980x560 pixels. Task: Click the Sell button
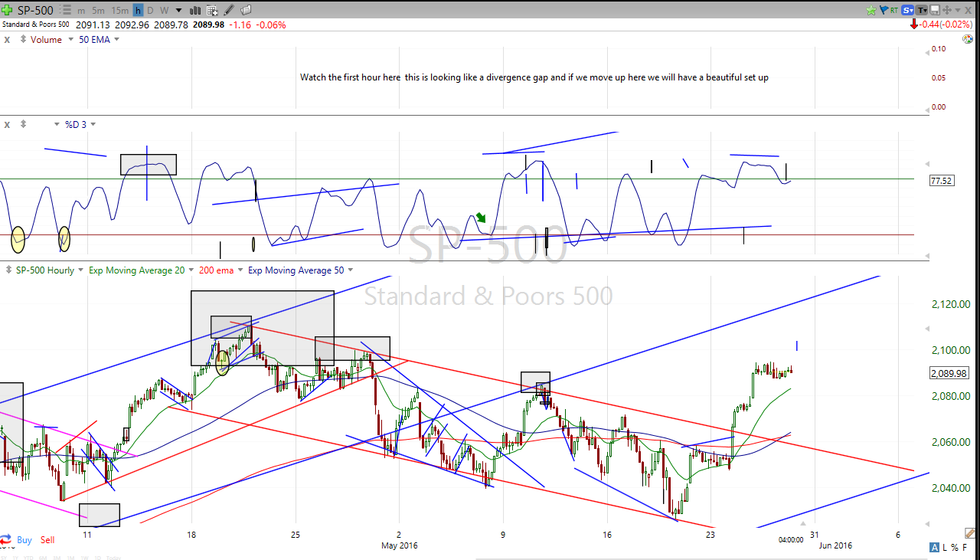[x=47, y=540]
